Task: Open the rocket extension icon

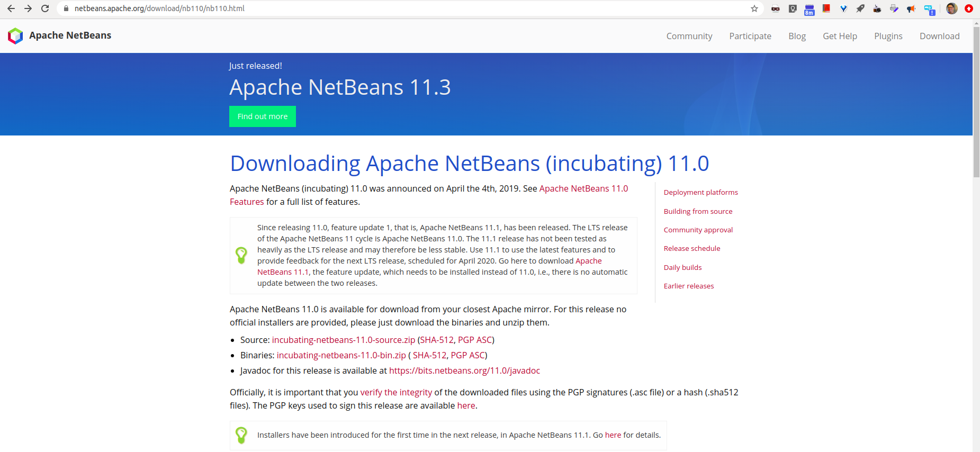Action: point(860,8)
